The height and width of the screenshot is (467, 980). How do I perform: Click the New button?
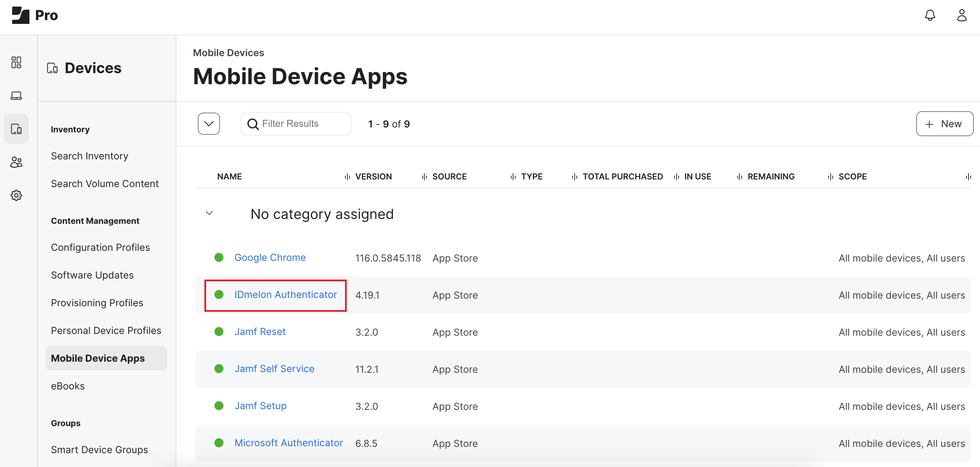point(945,124)
